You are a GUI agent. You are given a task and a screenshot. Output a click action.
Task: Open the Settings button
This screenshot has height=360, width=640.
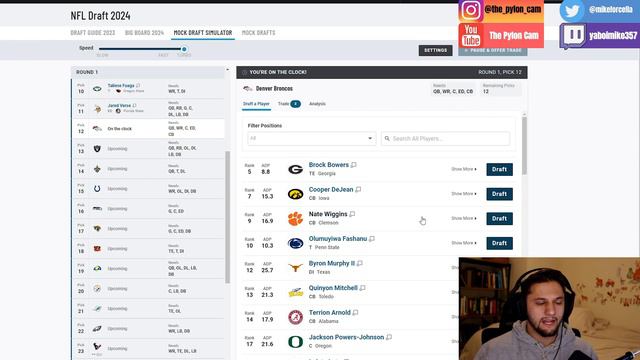click(436, 51)
